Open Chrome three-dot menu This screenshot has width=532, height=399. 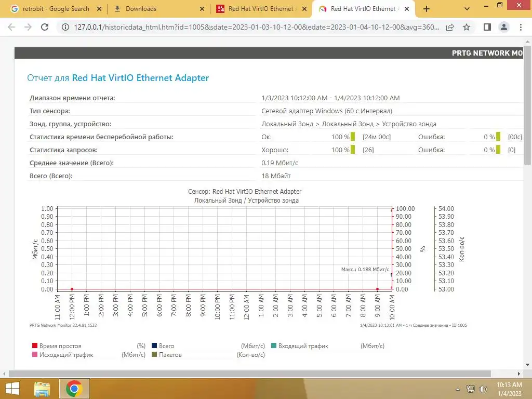point(521,27)
